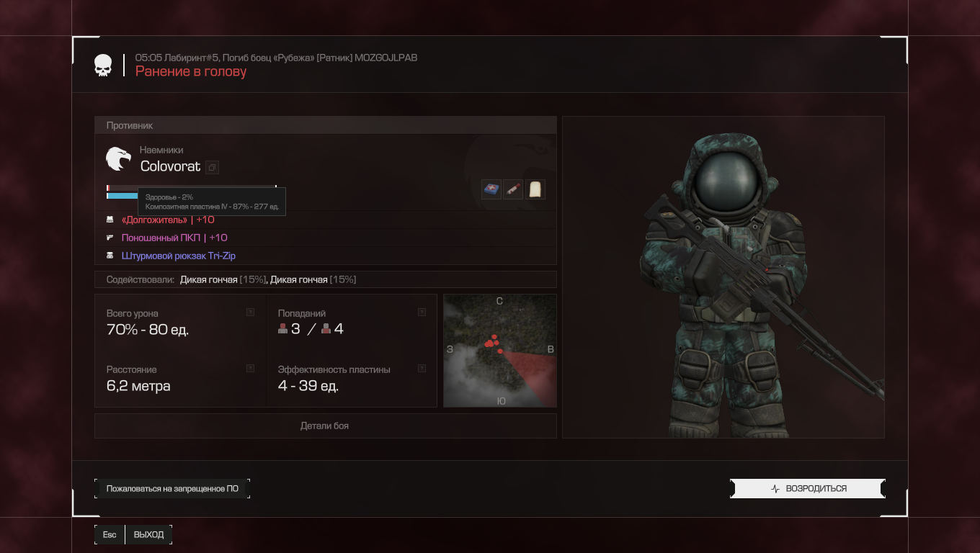Click the ВЫХОД exit button

point(148,534)
